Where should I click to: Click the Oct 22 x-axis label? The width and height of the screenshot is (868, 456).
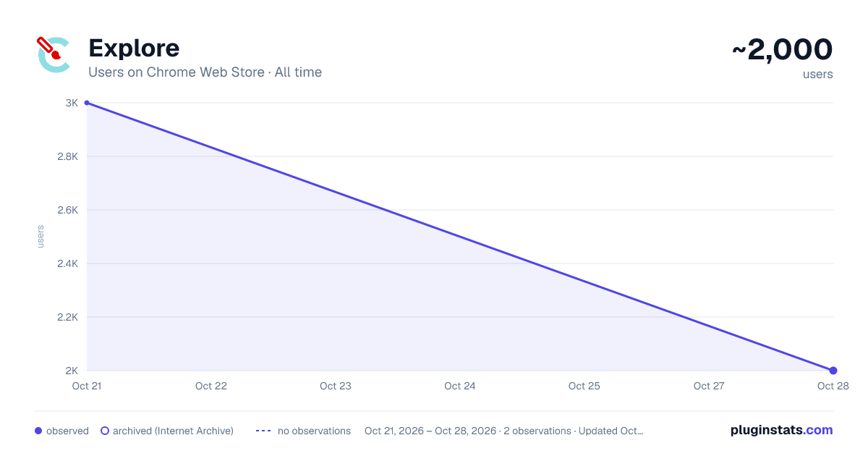tap(211, 386)
